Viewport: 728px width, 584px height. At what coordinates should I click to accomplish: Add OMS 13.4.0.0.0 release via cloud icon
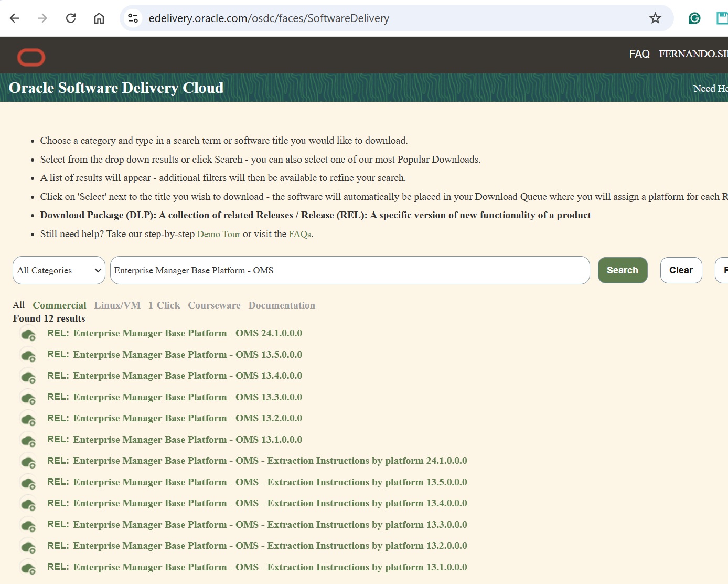(28, 377)
